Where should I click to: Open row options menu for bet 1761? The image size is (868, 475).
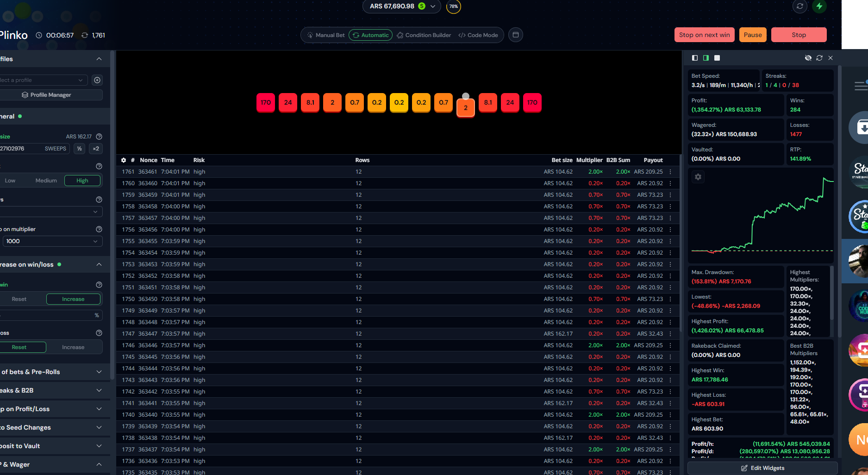670,172
